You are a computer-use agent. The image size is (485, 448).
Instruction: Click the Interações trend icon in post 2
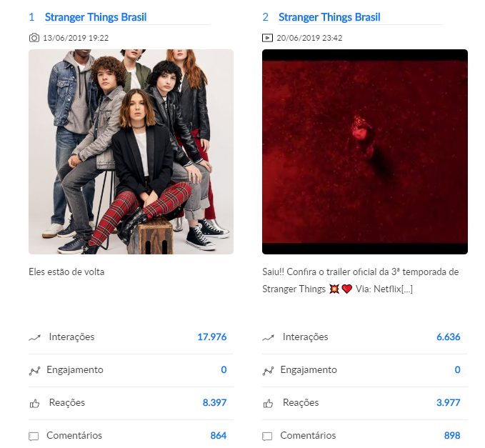(268, 337)
